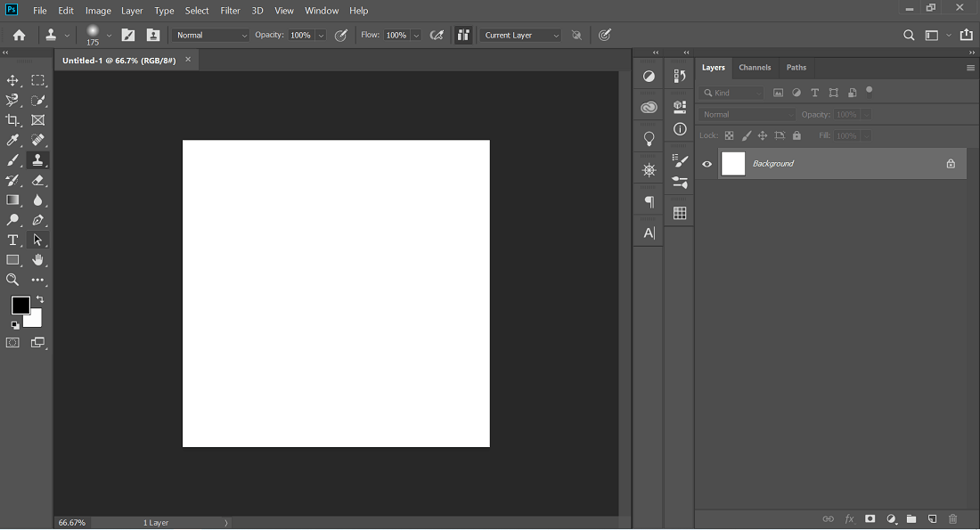Toggle Quick Mask mode below the color swatches

(12, 342)
